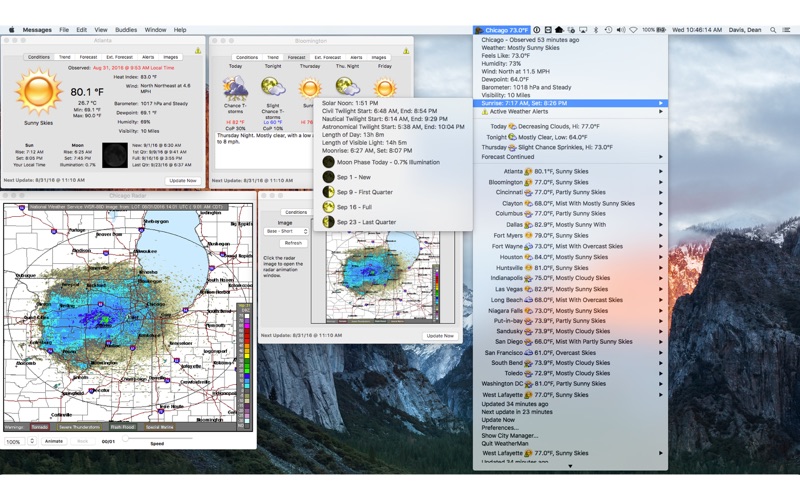800x500 pixels.
Task: Click the battery 100% indicator in menu bar
Action: tap(654, 30)
